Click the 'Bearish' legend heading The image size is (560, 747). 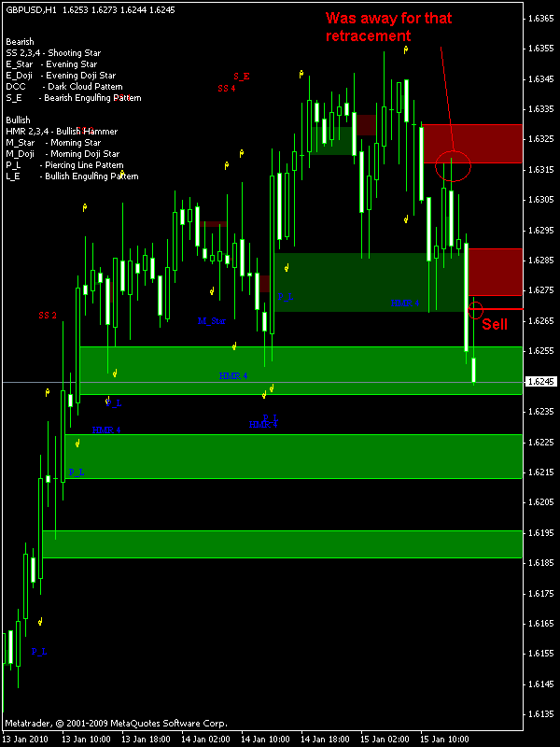[x=20, y=42]
